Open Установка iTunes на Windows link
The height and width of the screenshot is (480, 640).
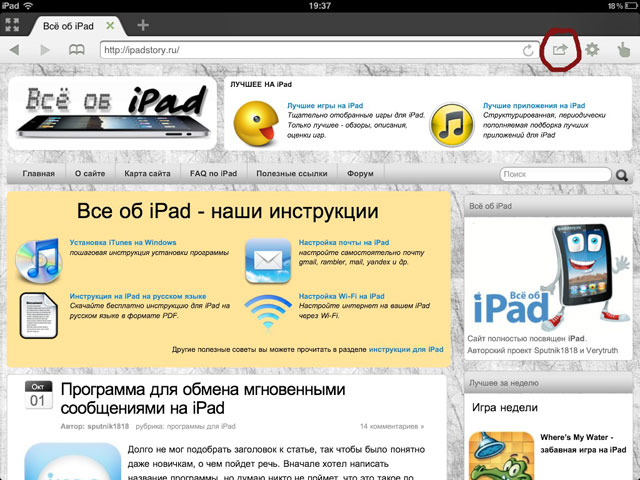click(123, 242)
